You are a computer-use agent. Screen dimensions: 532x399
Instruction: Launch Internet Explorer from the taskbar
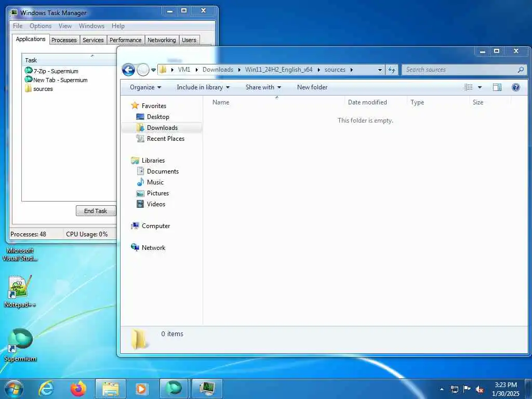46,389
